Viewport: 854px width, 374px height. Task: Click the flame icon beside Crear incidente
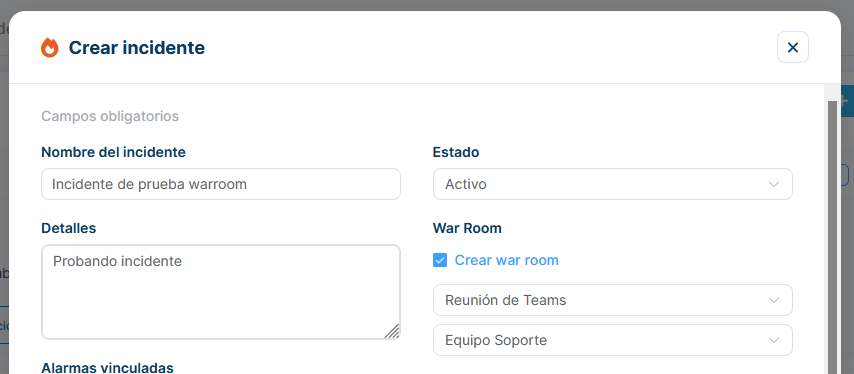[50, 48]
